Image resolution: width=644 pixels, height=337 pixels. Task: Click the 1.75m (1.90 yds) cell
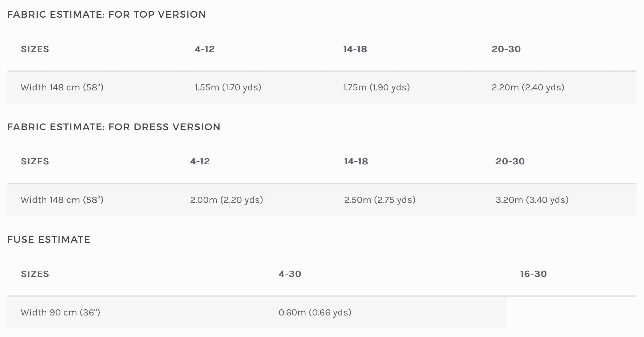[x=376, y=87]
